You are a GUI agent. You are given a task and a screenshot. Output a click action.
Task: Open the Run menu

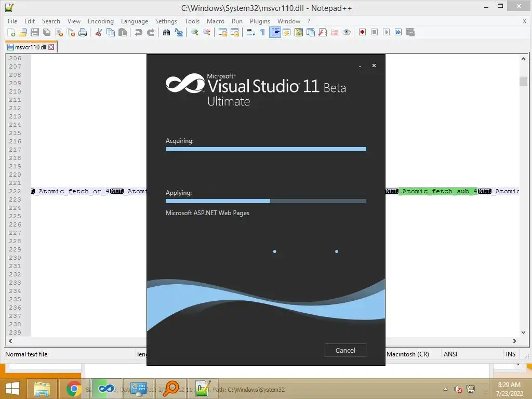click(237, 21)
